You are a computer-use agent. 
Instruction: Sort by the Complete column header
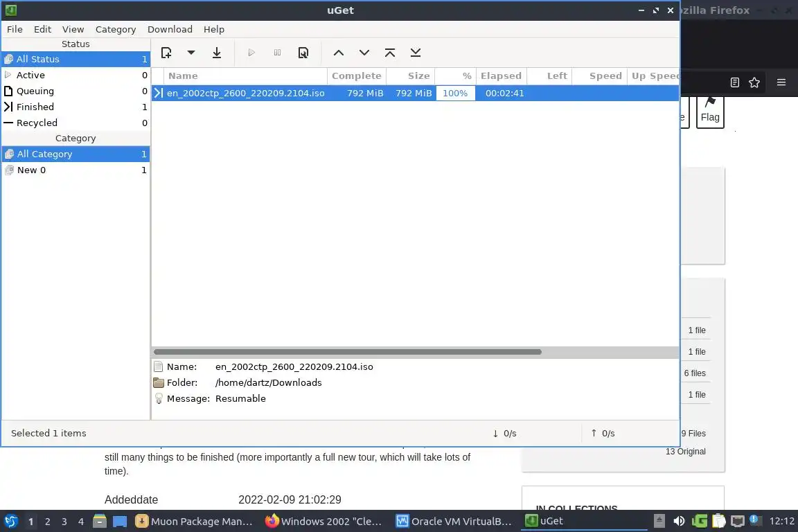[356, 76]
